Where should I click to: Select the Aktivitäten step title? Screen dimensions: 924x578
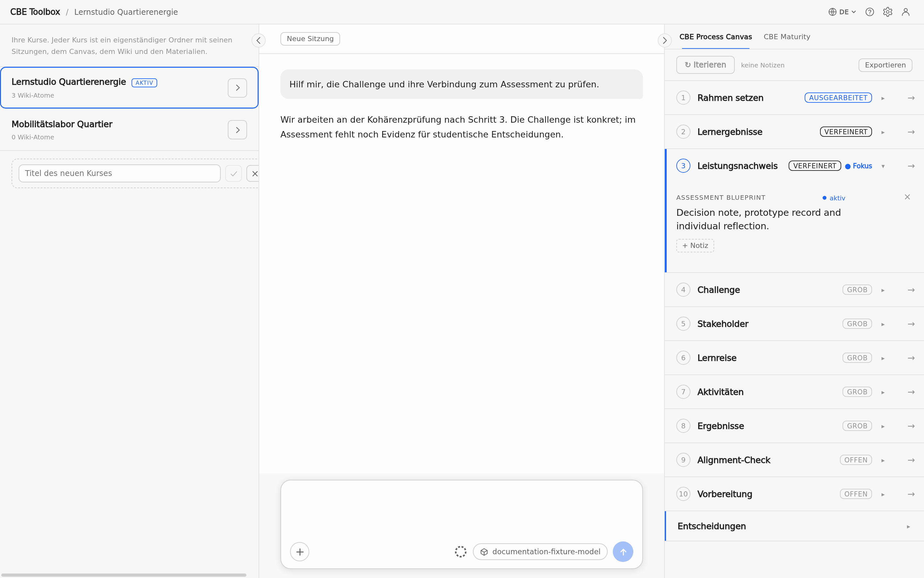click(720, 392)
